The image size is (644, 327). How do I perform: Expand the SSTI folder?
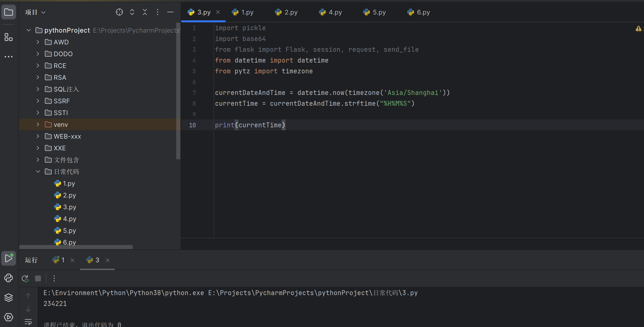pyautogui.click(x=38, y=113)
